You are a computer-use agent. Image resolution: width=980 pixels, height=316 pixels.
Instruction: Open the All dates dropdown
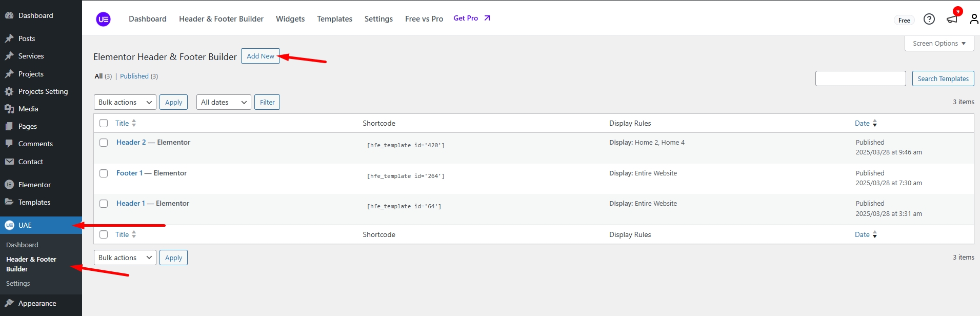224,102
